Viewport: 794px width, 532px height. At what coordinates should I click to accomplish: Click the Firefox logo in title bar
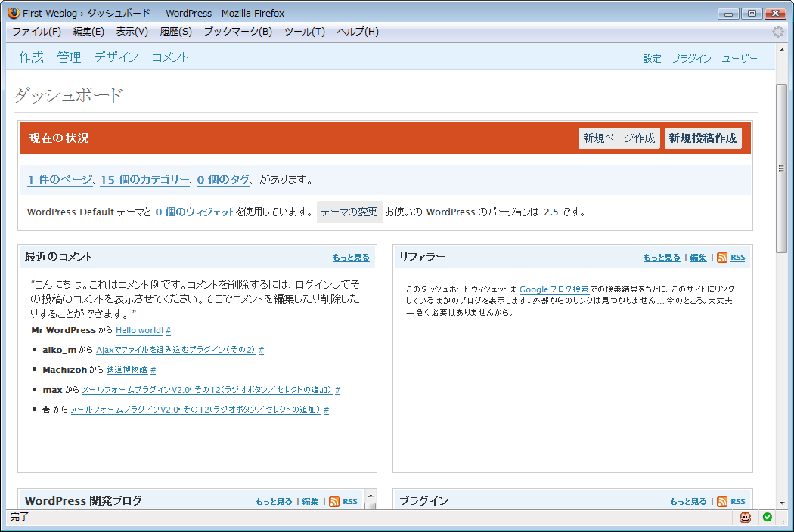click(x=14, y=13)
